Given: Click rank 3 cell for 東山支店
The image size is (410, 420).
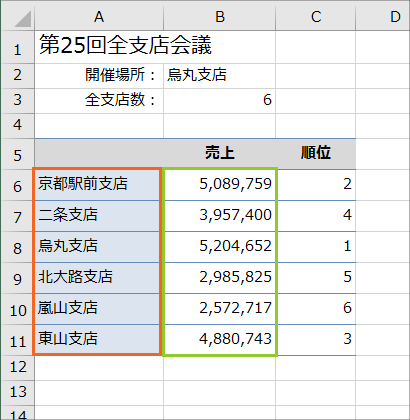Looking at the screenshot, I should pyautogui.click(x=316, y=340).
